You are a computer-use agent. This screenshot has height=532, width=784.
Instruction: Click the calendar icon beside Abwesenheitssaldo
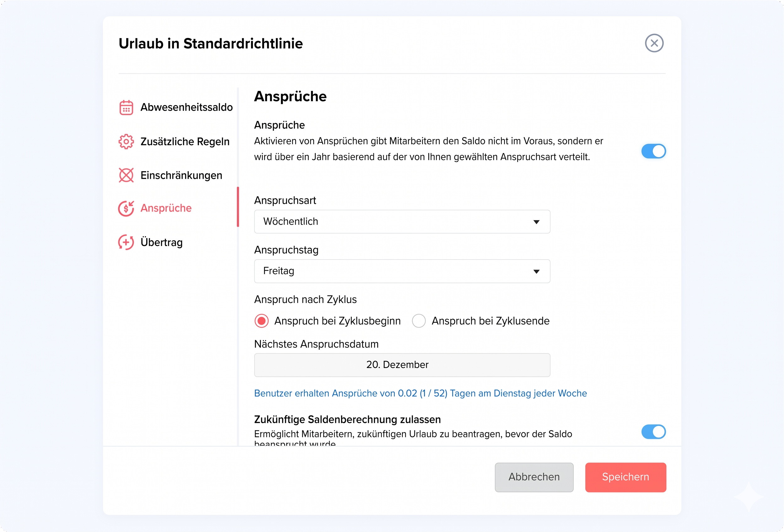pyautogui.click(x=126, y=107)
